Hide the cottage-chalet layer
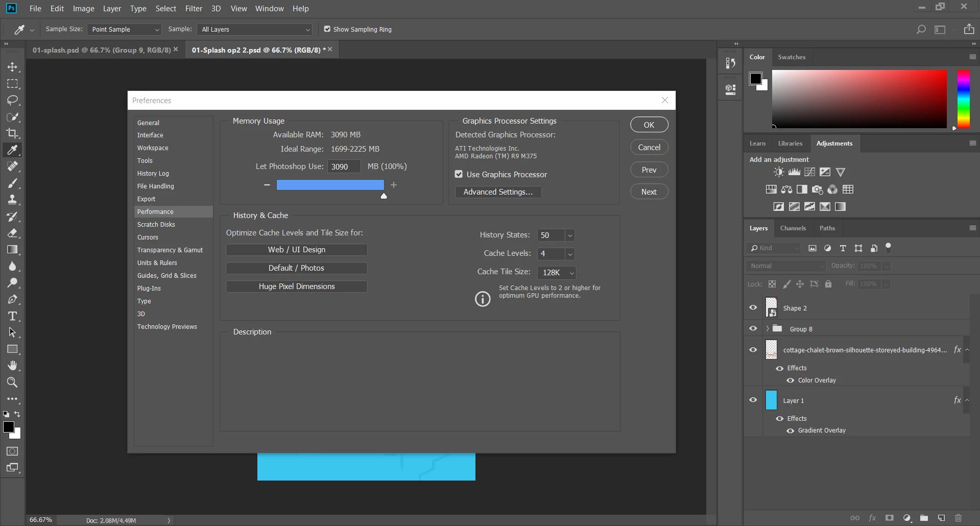This screenshot has height=526, width=980. (753, 350)
